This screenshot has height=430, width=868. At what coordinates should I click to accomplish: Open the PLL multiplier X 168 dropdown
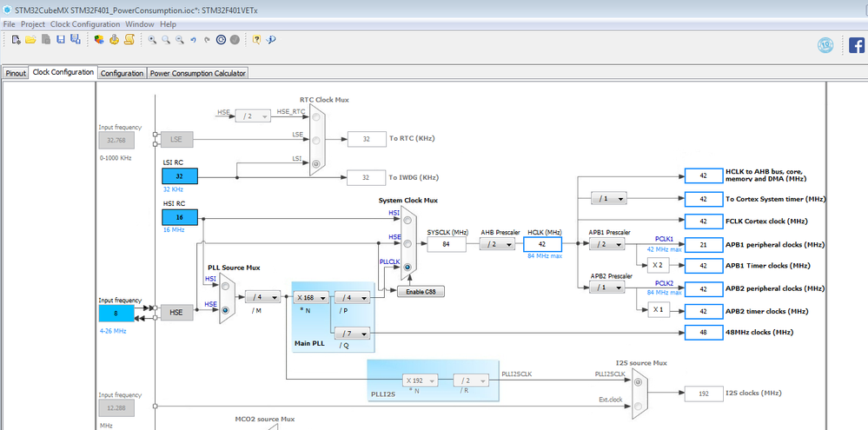310,298
